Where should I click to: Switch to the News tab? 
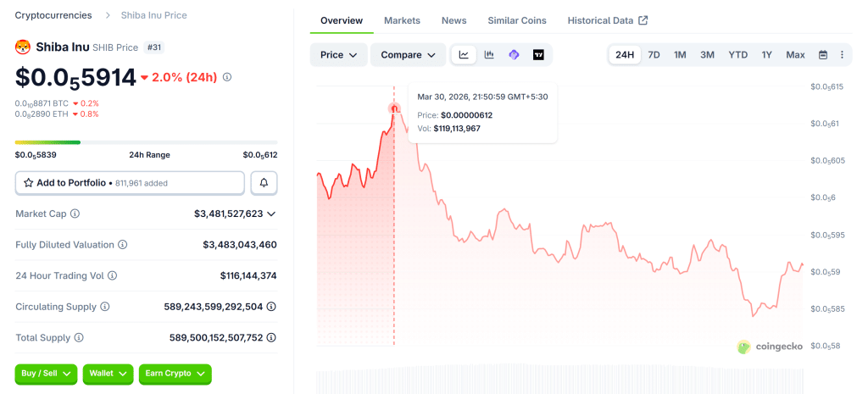[x=454, y=20]
